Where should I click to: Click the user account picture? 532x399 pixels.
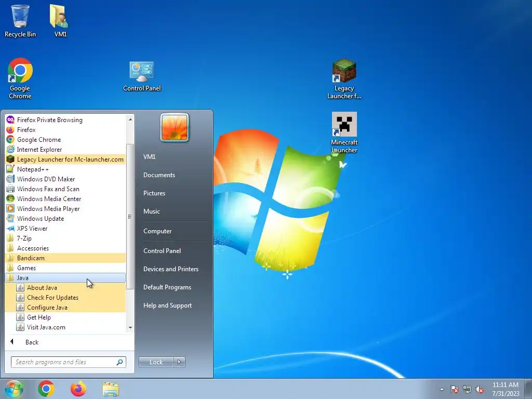pos(175,128)
